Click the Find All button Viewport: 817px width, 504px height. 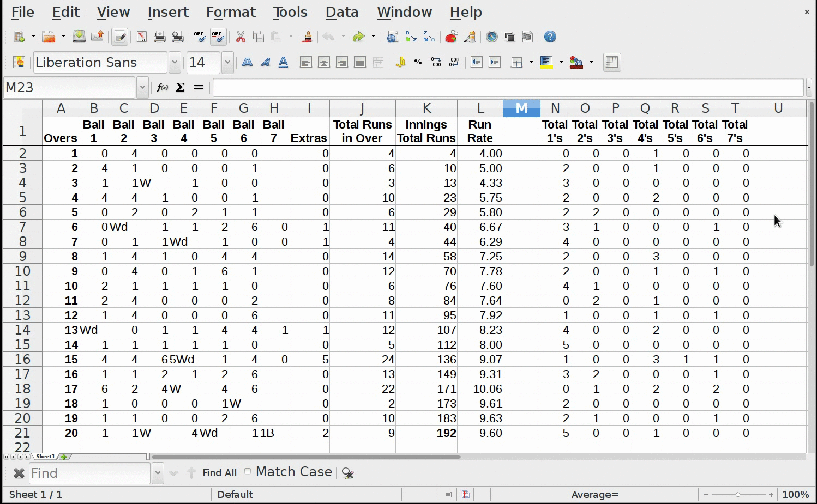(x=219, y=473)
